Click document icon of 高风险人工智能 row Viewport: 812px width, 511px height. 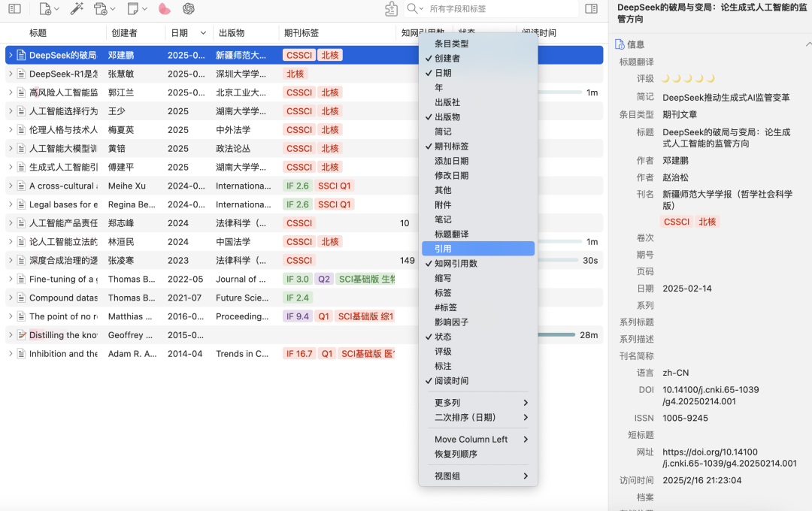pyautogui.click(x=21, y=92)
